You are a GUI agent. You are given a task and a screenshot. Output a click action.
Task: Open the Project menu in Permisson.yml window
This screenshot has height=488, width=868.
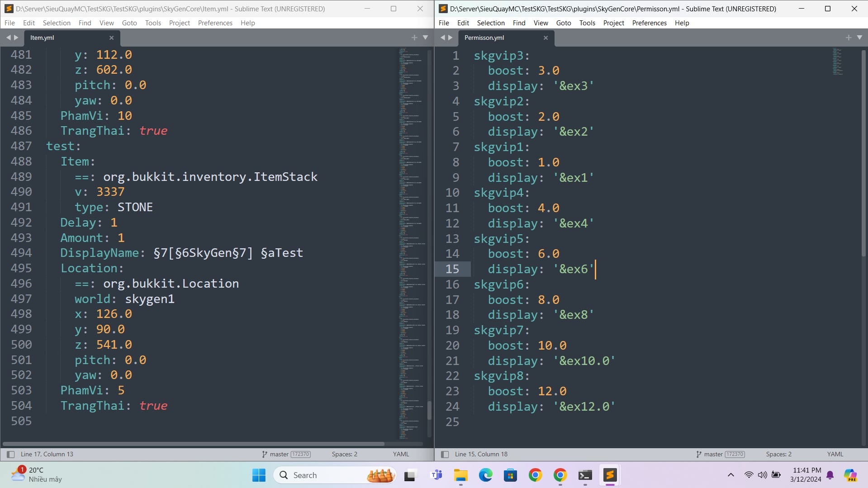click(x=614, y=23)
